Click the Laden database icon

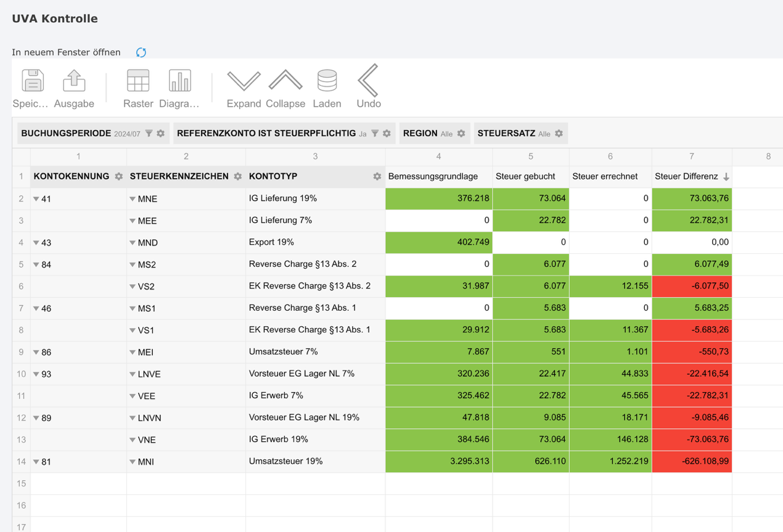(327, 81)
